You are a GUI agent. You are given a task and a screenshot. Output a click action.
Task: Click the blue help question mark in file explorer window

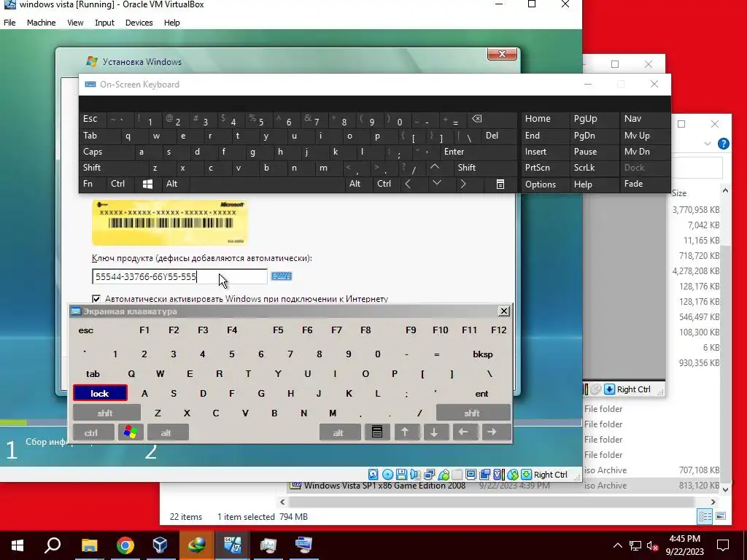[x=723, y=144]
